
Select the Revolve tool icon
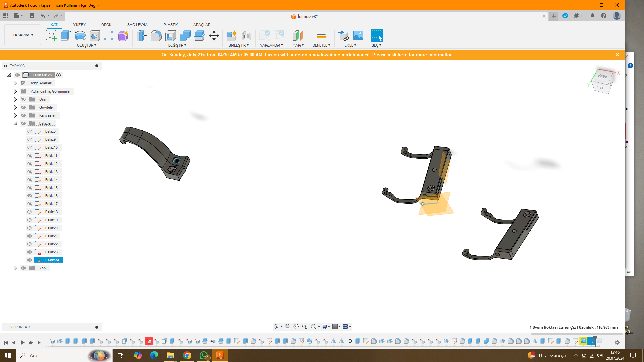coord(80,36)
